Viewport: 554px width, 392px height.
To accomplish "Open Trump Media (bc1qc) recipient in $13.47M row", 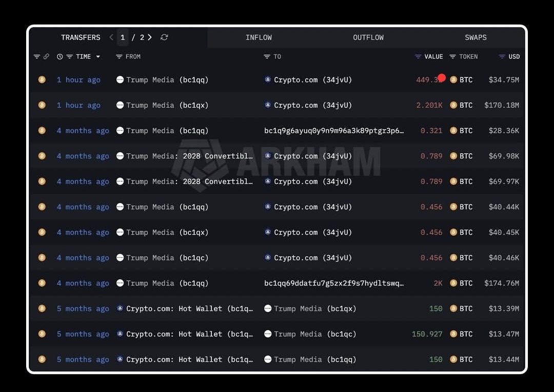I will pos(310,334).
